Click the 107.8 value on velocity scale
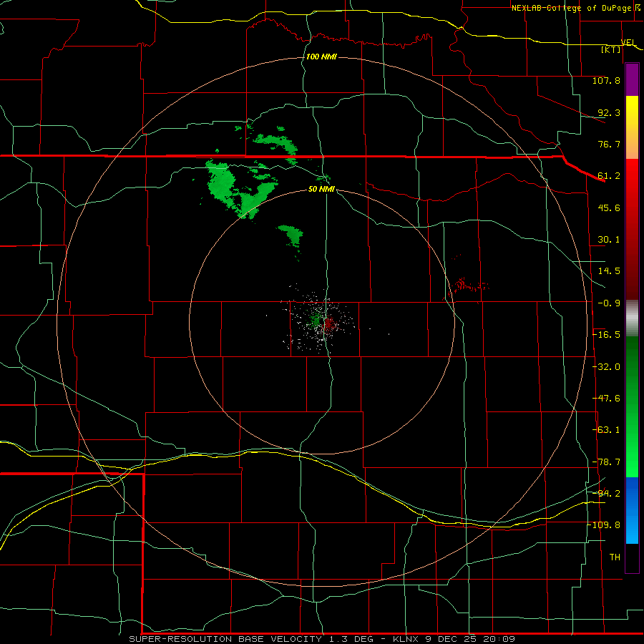Screen dimensions: 644x644 click(x=606, y=80)
